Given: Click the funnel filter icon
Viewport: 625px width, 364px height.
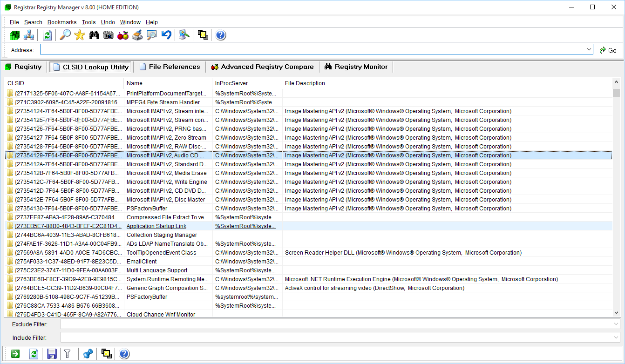Looking at the screenshot, I should (67, 354).
